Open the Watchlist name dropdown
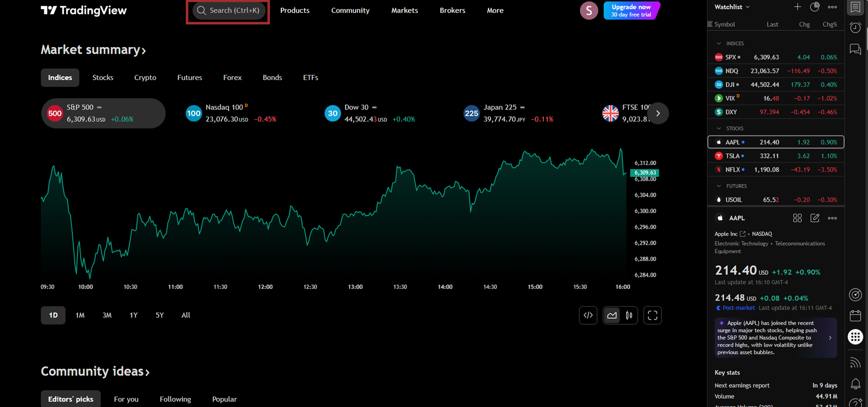 (x=732, y=7)
